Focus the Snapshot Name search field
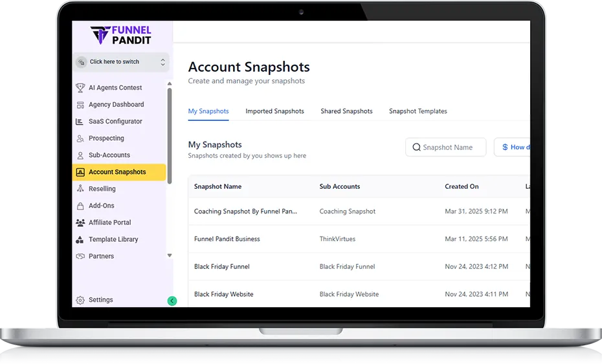The image size is (602, 364). (x=446, y=147)
